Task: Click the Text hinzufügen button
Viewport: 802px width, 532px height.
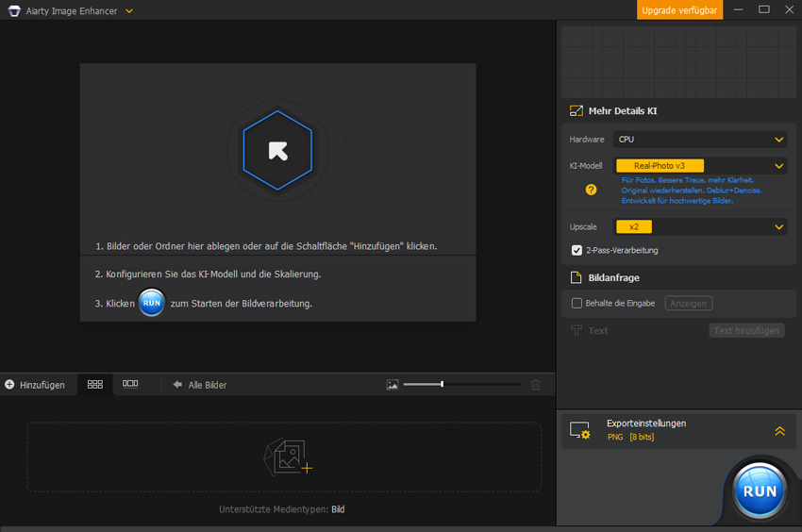Action: click(746, 330)
